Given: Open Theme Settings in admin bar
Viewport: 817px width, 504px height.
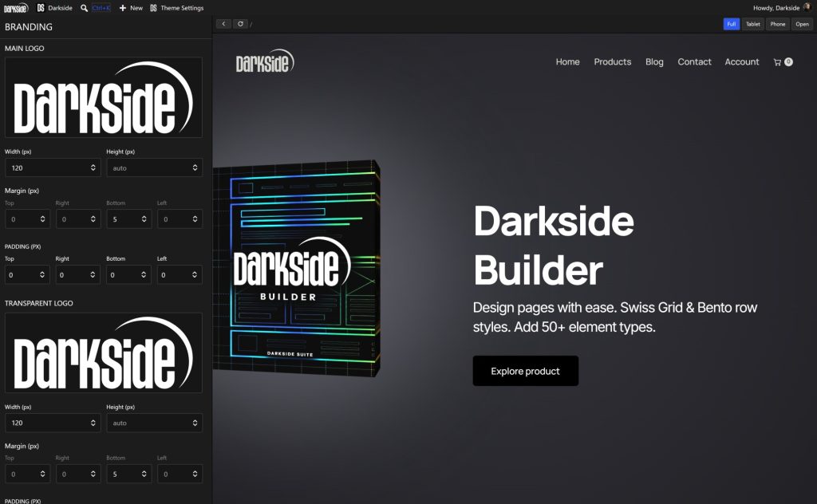Looking at the screenshot, I should (x=176, y=8).
